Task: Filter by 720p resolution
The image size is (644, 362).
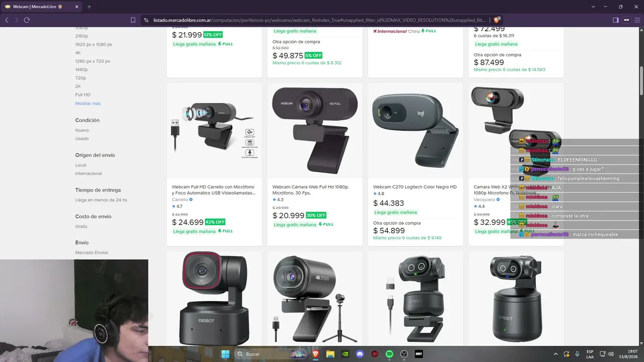Action: point(80,78)
